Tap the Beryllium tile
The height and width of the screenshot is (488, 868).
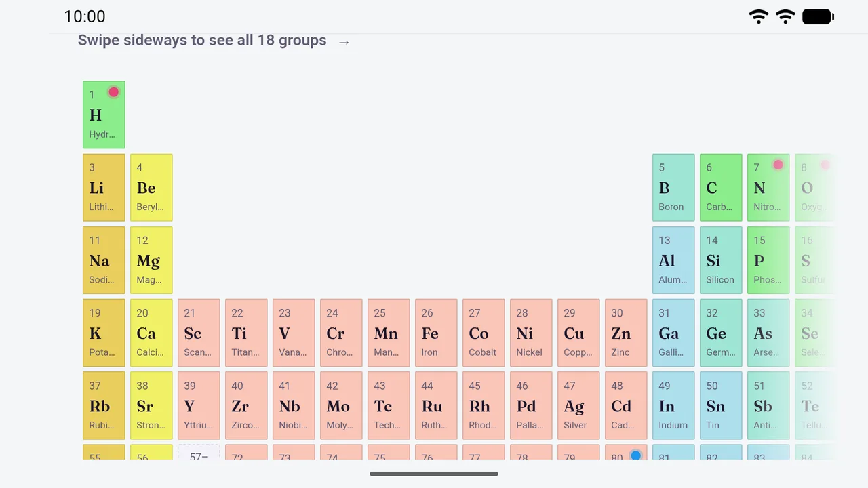click(x=151, y=188)
